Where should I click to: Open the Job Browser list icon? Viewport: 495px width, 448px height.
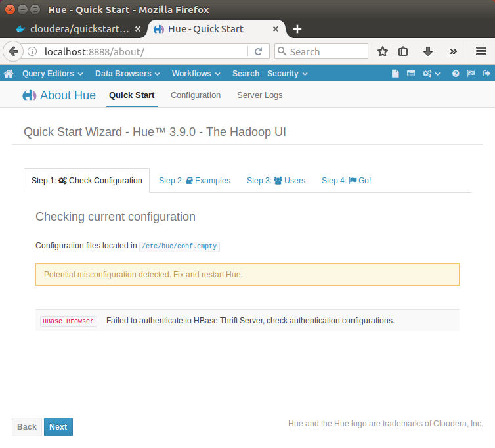tap(411, 74)
